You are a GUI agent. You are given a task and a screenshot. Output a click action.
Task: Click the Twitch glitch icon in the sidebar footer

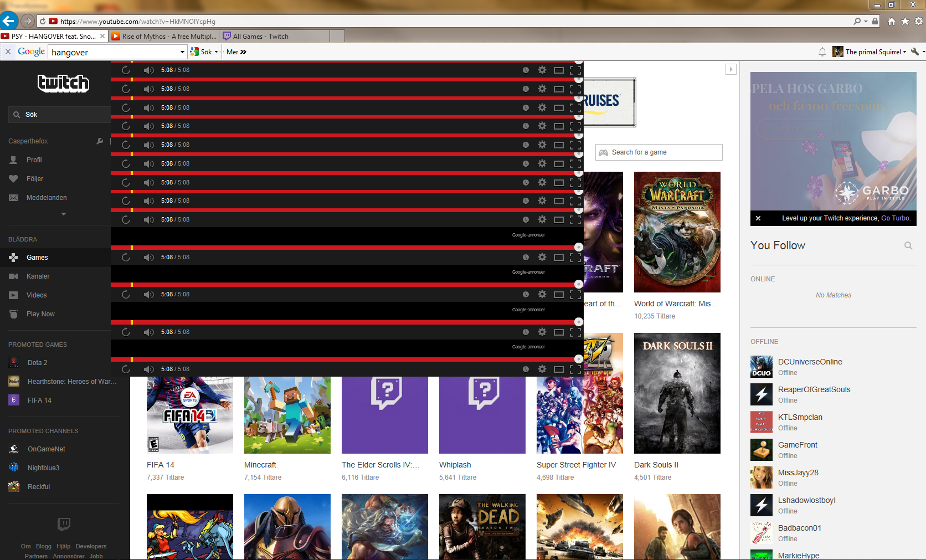point(64,524)
